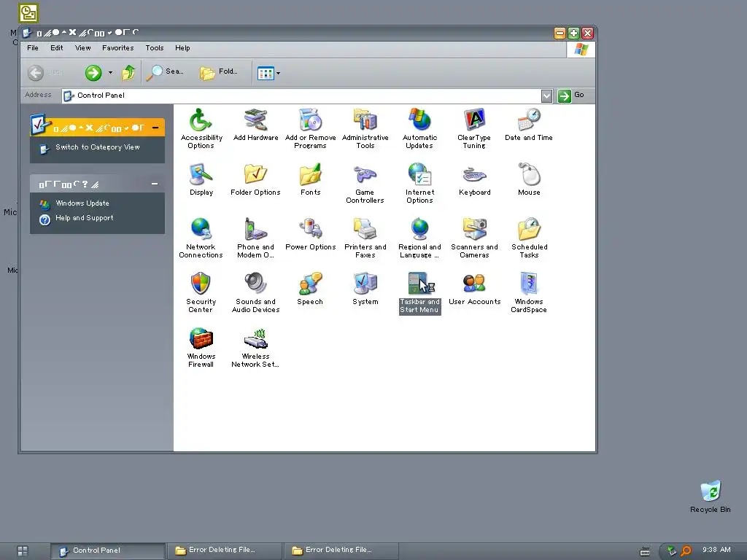Open Display settings icon

point(201,179)
